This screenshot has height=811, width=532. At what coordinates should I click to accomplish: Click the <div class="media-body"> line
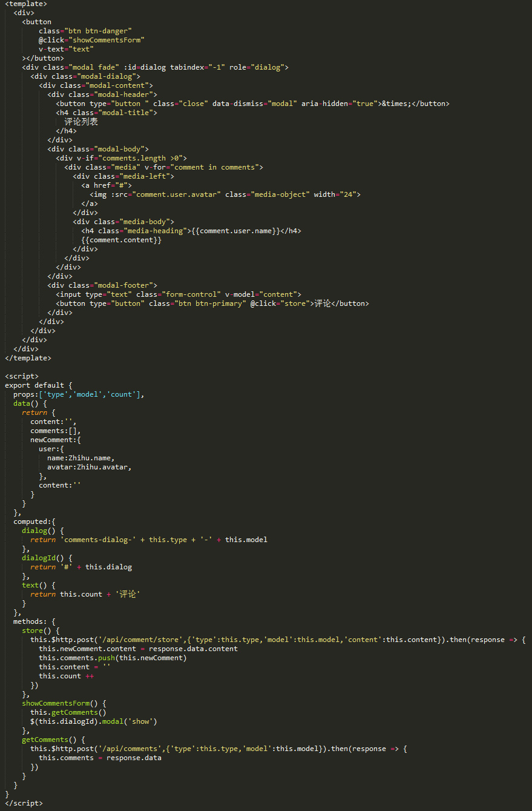[x=123, y=222]
